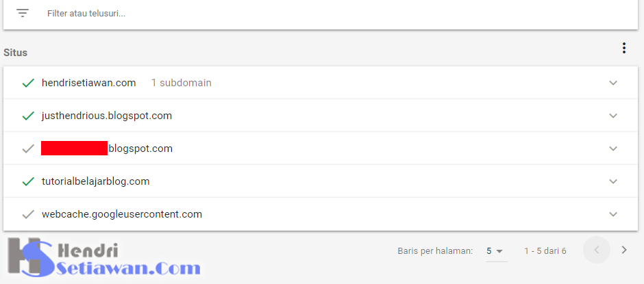Expand the tutorialbelajarblog.com row

coord(613,181)
